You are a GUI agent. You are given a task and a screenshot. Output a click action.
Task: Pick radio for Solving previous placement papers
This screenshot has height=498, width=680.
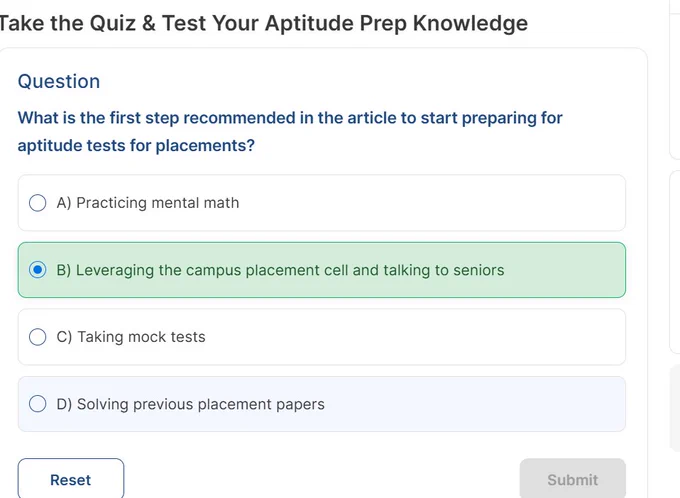[x=38, y=404]
